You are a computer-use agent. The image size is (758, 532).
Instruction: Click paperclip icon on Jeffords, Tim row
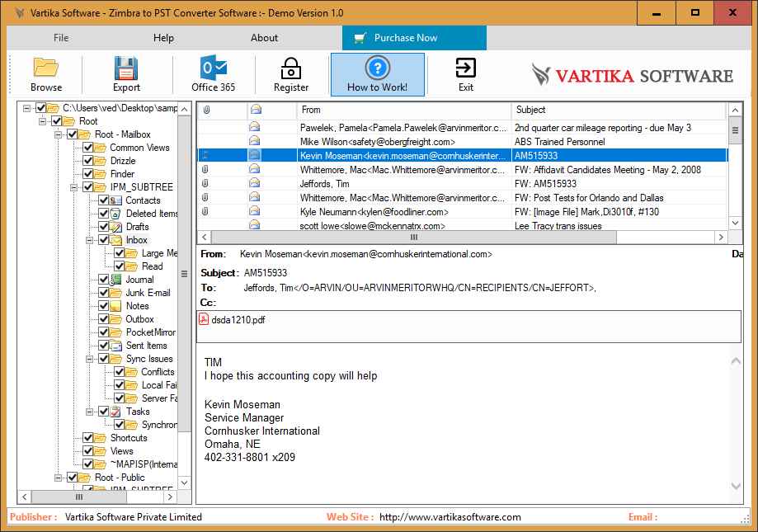click(x=205, y=183)
